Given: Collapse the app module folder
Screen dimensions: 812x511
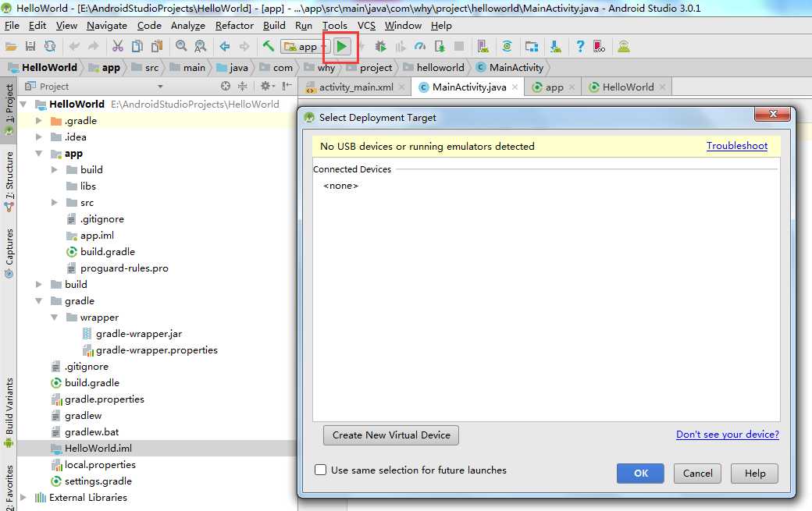Looking at the screenshot, I should 39,154.
